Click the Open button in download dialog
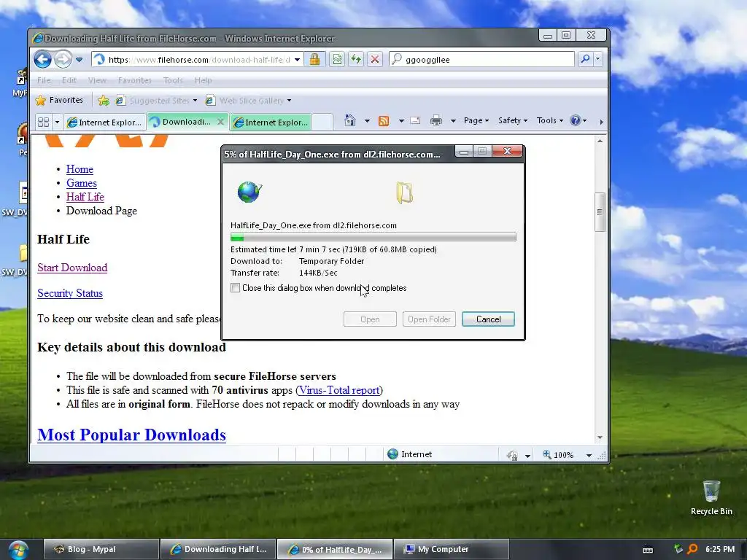 coord(370,319)
